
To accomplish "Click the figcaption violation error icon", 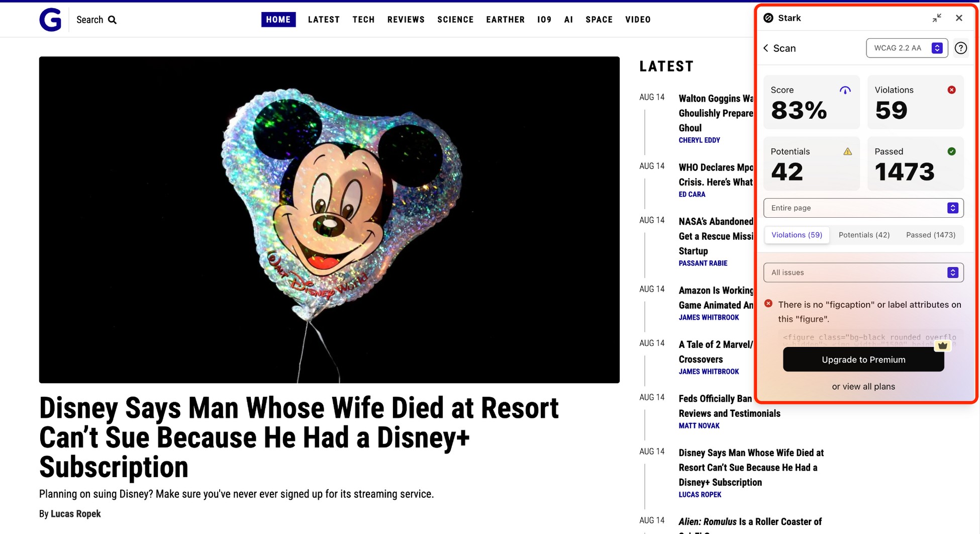I will point(768,304).
